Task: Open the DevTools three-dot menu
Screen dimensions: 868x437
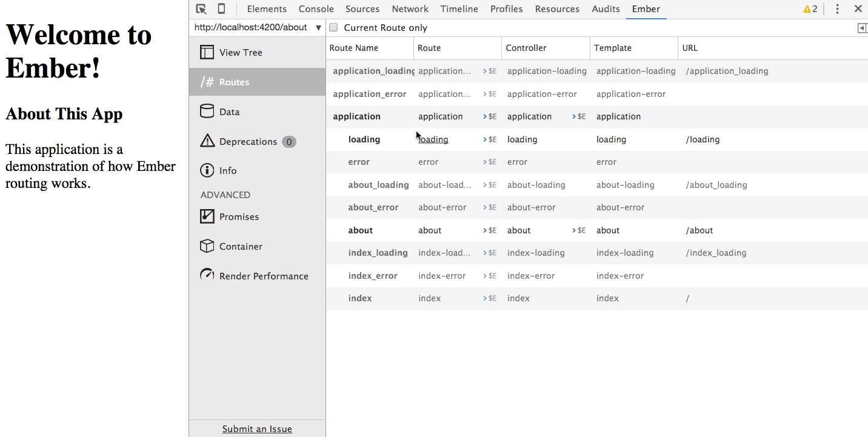Action: coord(837,9)
